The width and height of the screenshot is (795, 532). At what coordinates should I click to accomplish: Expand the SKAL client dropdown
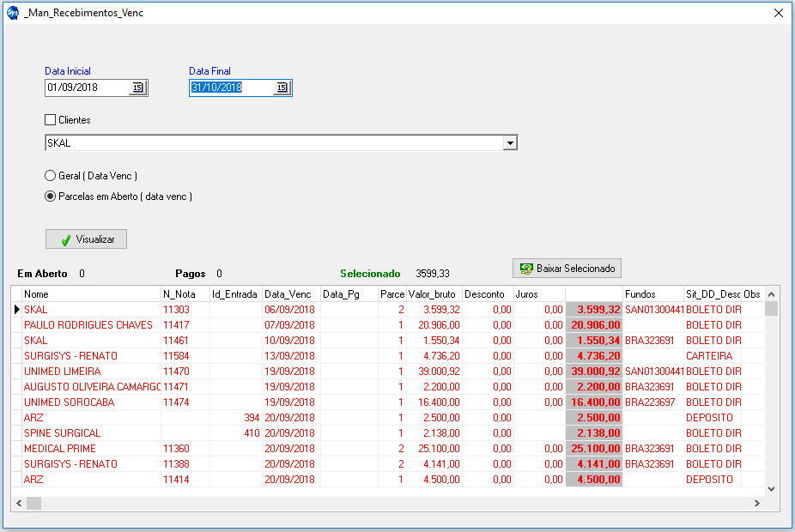pyautogui.click(x=510, y=143)
